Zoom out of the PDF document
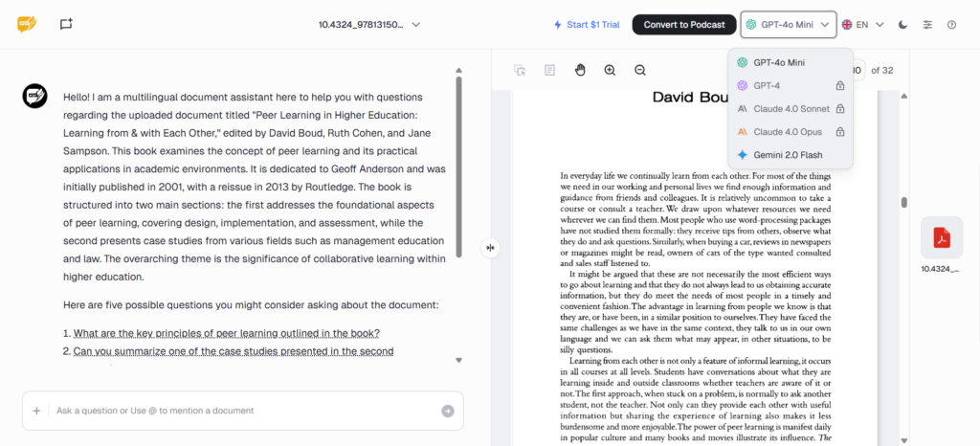This screenshot has width=980, height=446. tap(640, 70)
